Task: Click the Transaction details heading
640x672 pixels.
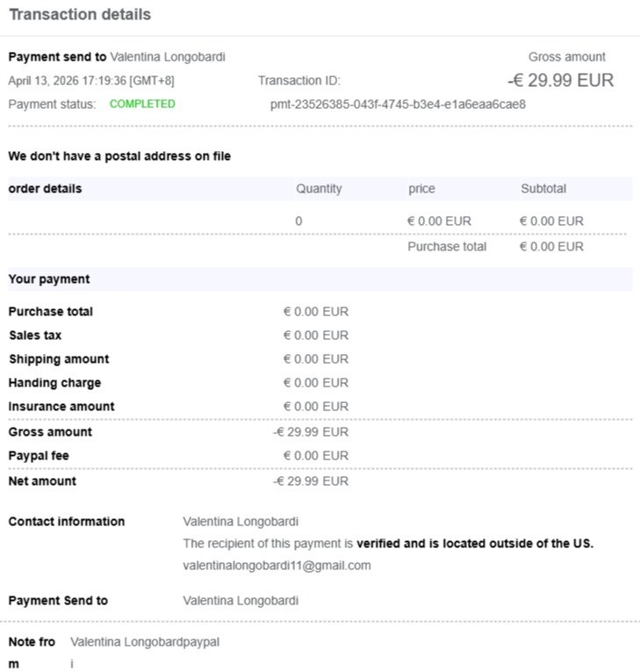Action: (x=80, y=15)
